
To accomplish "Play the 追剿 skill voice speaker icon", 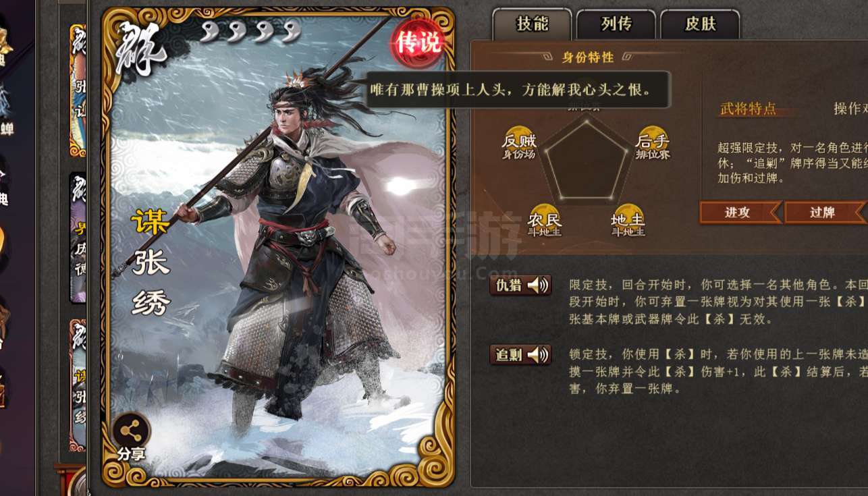I will tap(538, 355).
